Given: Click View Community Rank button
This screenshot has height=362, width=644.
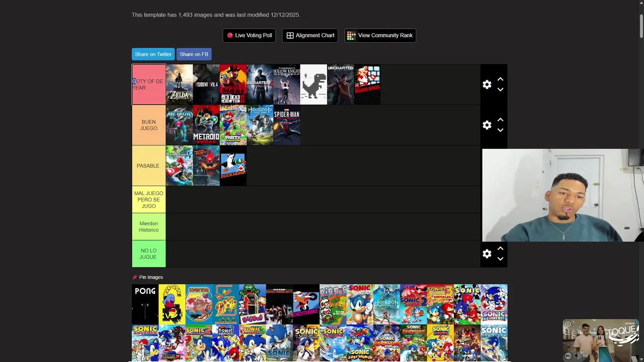Looking at the screenshot, I should point(380,35).
